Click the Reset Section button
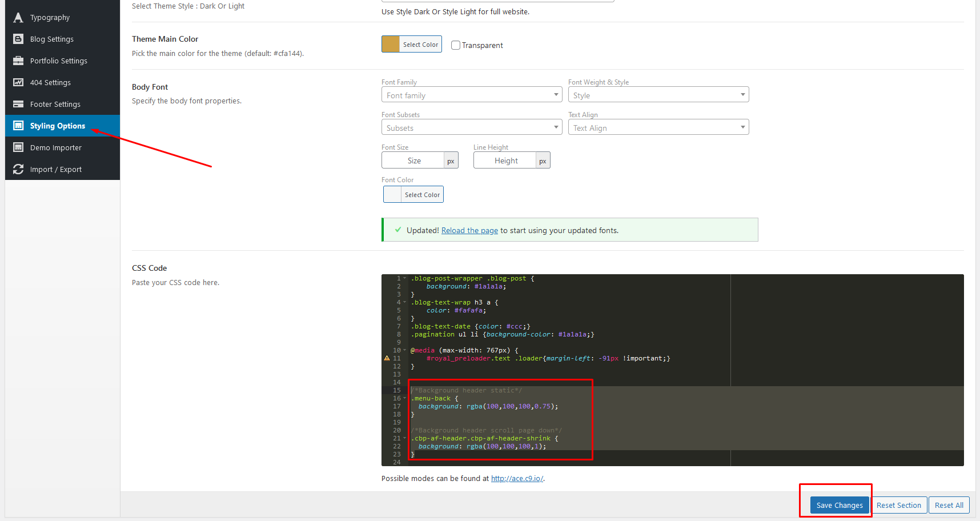Image resolution: width=980 pixels, height=521 pixels. (899, 505)
